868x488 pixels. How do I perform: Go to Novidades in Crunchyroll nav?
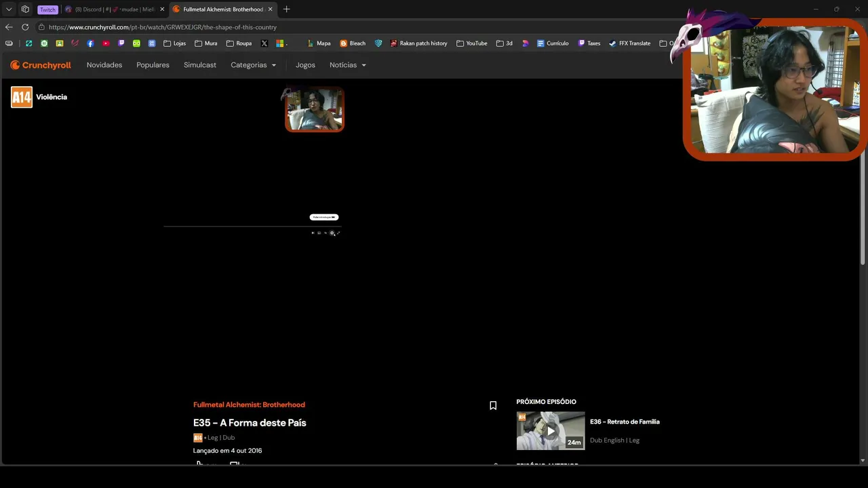pyautogui.click(x=104, y=65)
